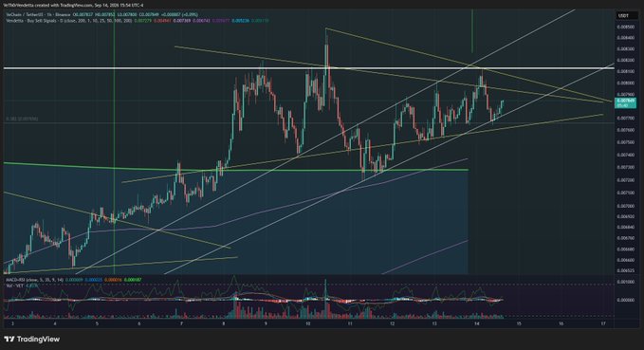Click date 17 on the time axis
The height and width of the screenshot is (350, 644).
pyautogui.click(x=603, y=323)
